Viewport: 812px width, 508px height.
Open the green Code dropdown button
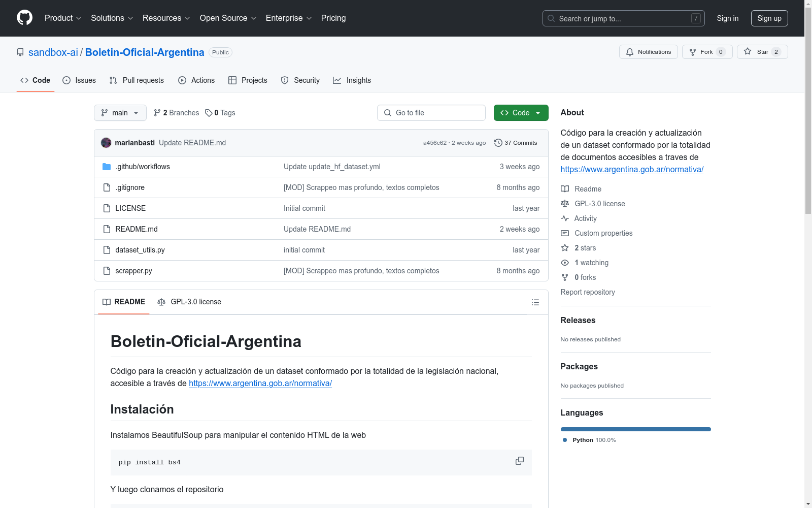click(x=521, y=113)
